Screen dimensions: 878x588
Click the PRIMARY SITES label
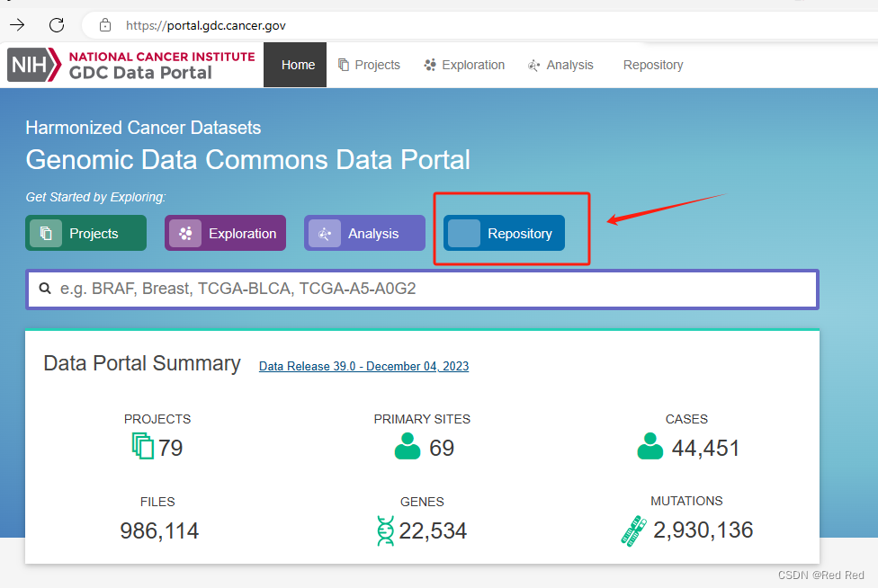(422, 419)
